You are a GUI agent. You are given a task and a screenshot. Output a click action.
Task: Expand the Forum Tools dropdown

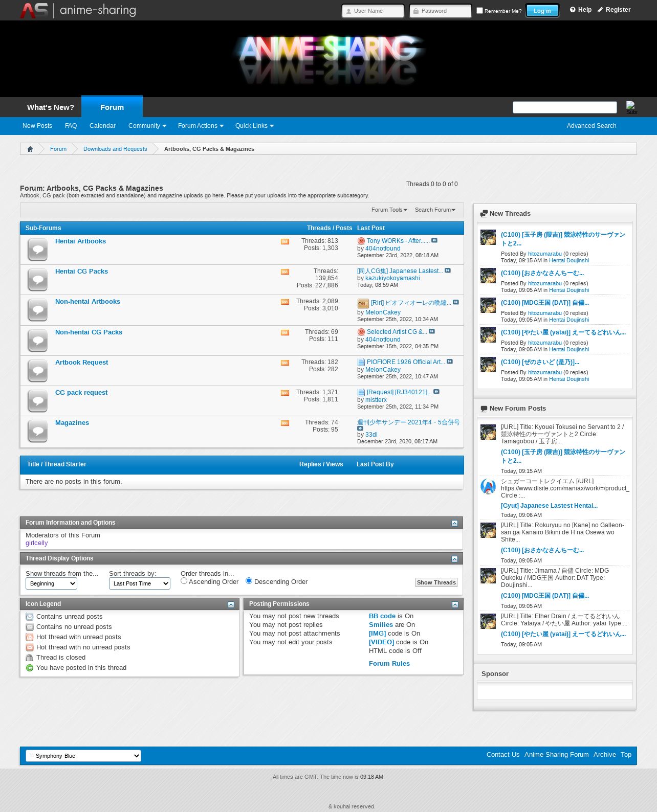click(x=389, y=210)
